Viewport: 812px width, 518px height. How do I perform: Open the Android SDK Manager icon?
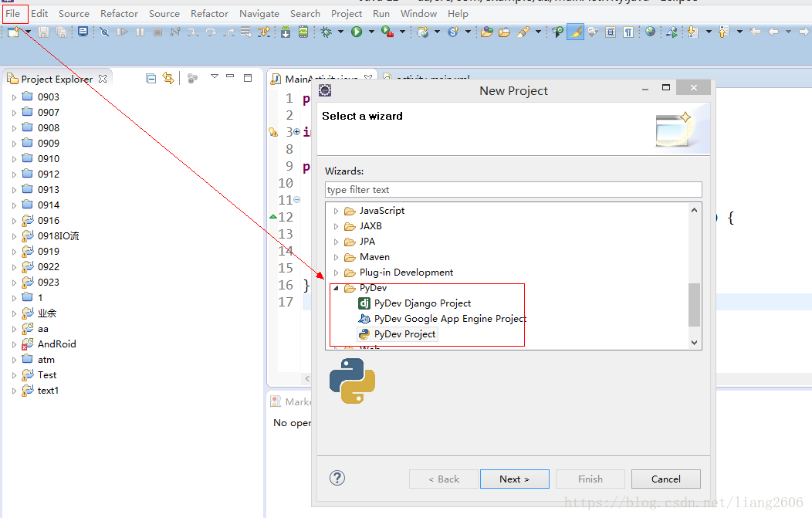pyautogui.click(x=286, y=32)
